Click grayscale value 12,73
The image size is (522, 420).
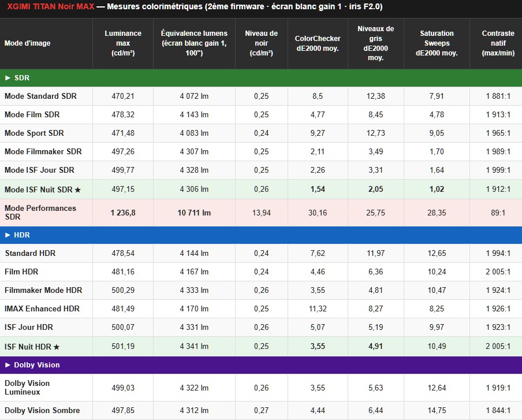(375, 133)
